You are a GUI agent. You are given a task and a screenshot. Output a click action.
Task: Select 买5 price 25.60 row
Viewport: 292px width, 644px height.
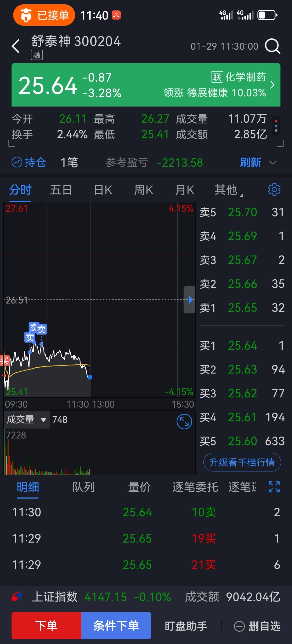point(242,441)
